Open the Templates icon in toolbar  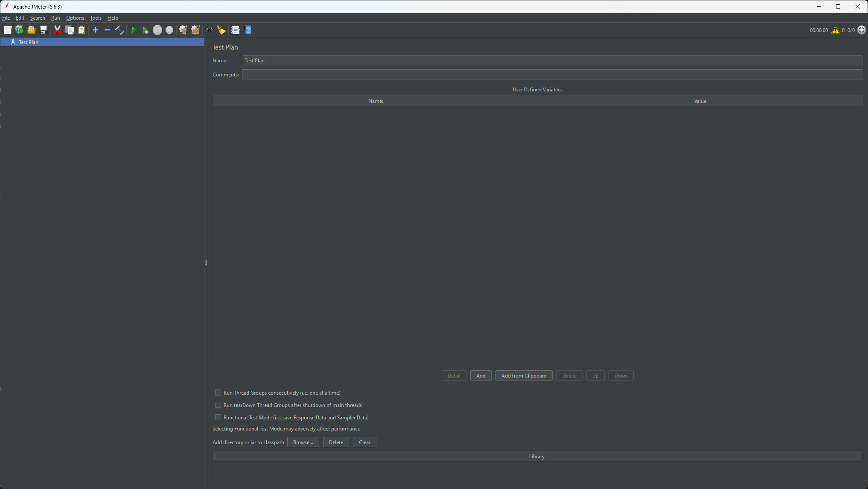[19, 30]
